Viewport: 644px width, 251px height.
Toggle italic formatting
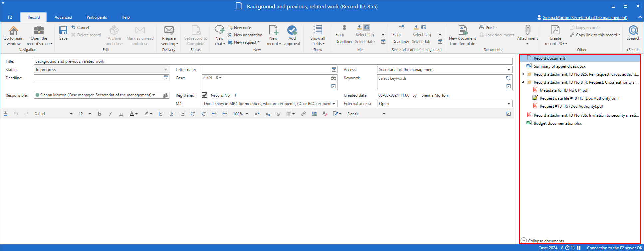[110, 114]
